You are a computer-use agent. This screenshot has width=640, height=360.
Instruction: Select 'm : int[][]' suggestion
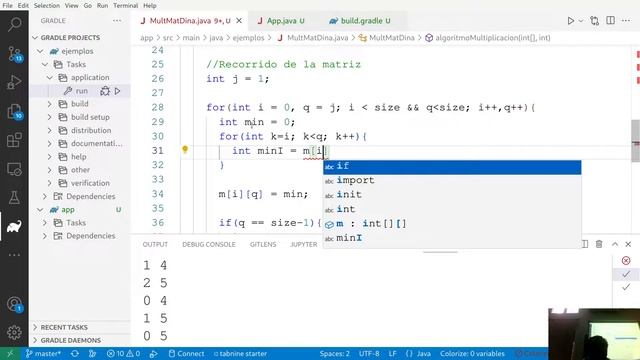pos(452,224)
